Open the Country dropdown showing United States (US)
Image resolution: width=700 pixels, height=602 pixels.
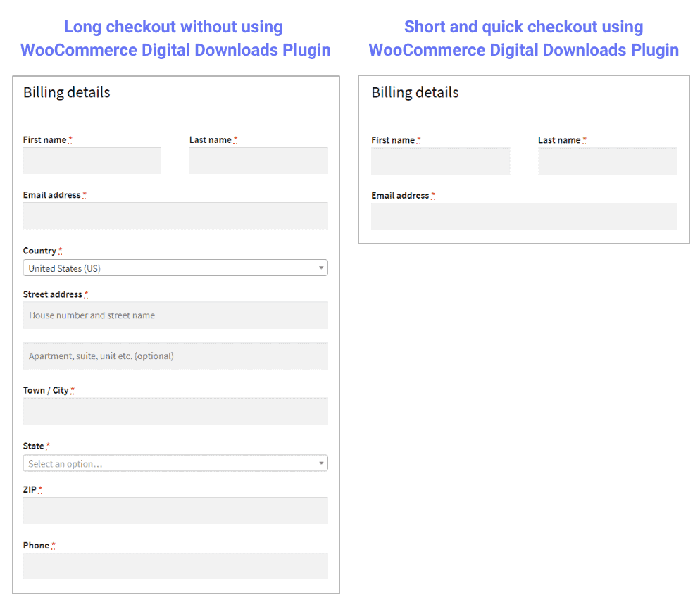(x=175, y=268)
